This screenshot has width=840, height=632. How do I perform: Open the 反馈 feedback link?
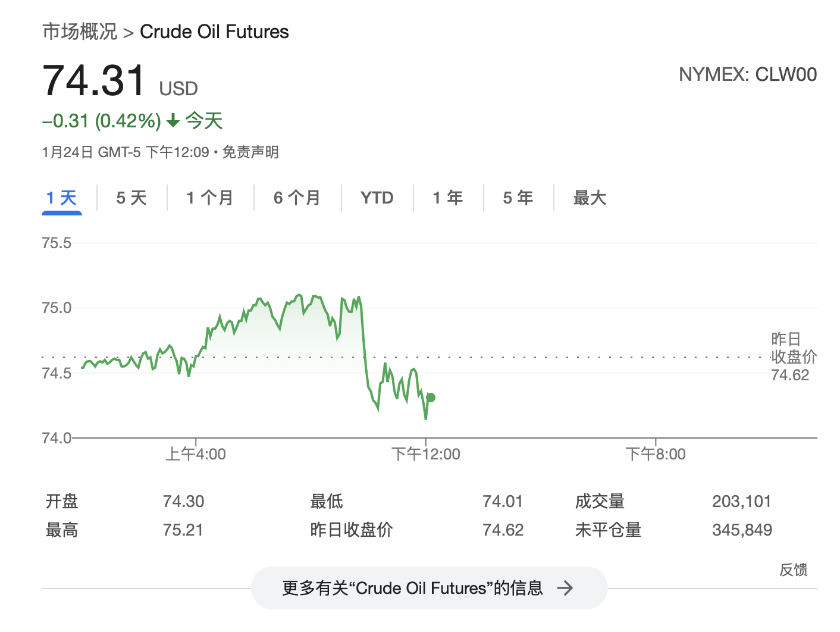[794, 570]
